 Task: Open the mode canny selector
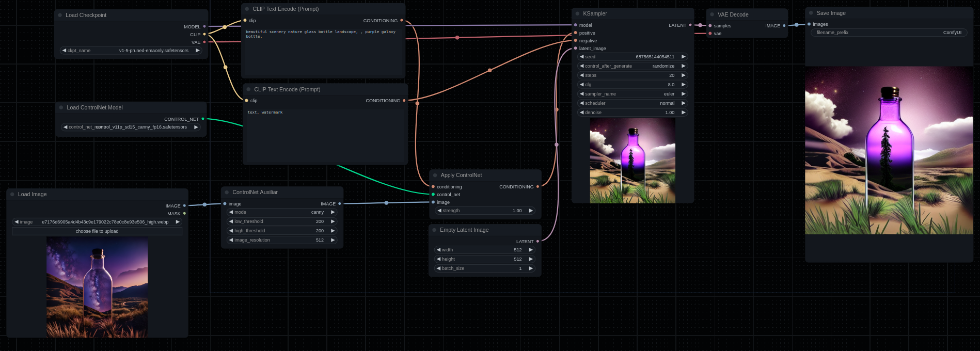click(x=282, y=212)
